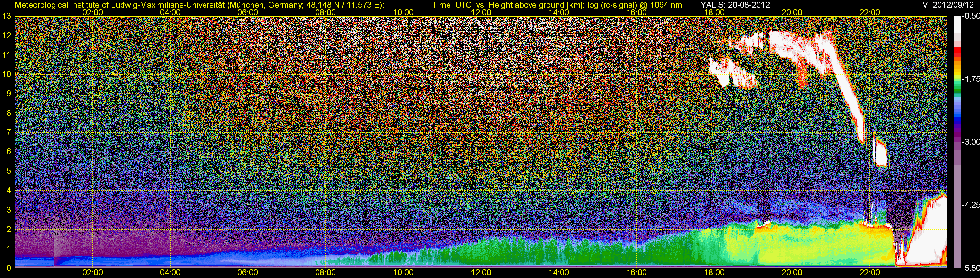The image size is (980, 278).
Task: Click '18:00' on the lower time axis
Action: [x=714, y=273]
